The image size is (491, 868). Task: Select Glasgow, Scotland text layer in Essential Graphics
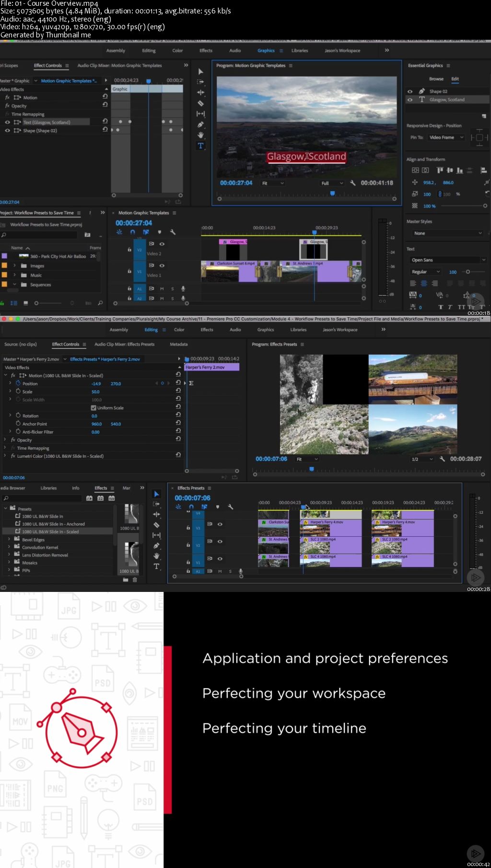click(x=446, y=100)
